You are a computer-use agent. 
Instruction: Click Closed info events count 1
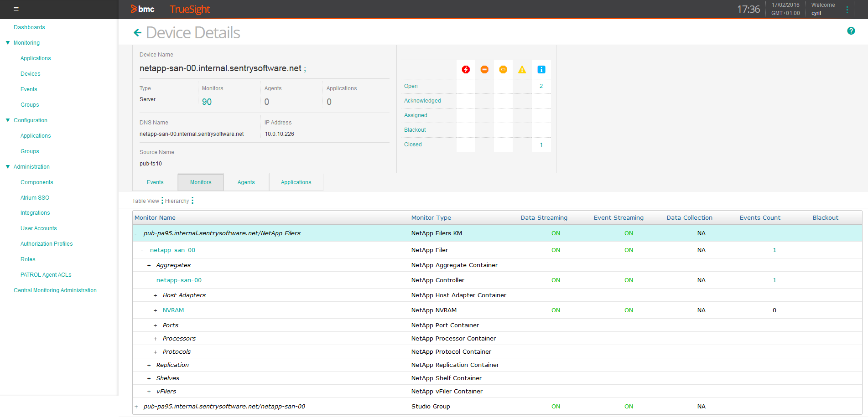coord(541,144)
